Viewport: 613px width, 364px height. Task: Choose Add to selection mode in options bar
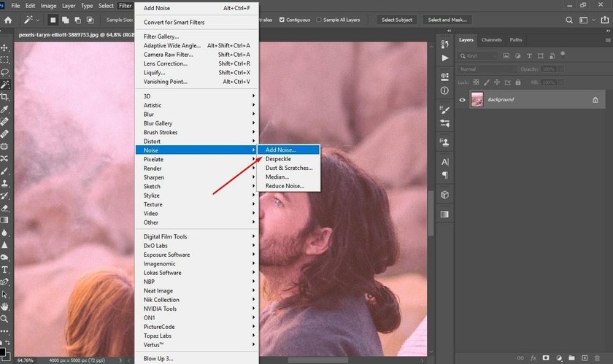65,20
